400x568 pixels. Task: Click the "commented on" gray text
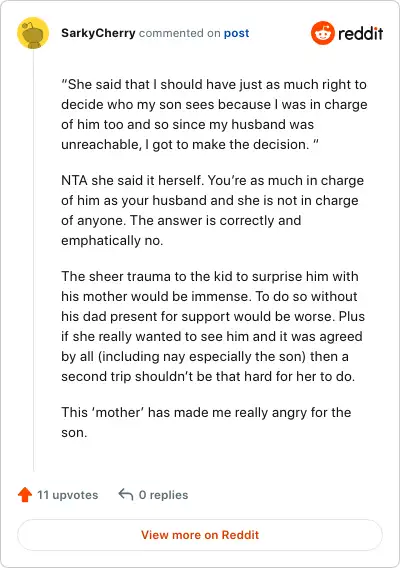(179, 33)
